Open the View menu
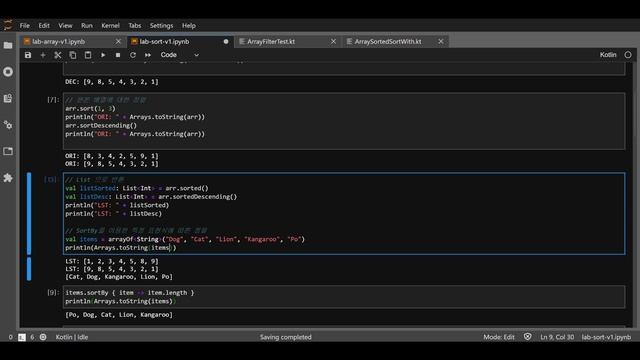The height and width of the screenshot is (360, 640). click(x=65, y=25)
